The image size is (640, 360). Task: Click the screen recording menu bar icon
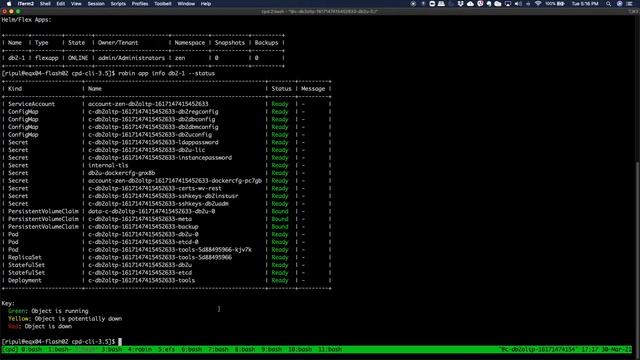coord(413,4)
